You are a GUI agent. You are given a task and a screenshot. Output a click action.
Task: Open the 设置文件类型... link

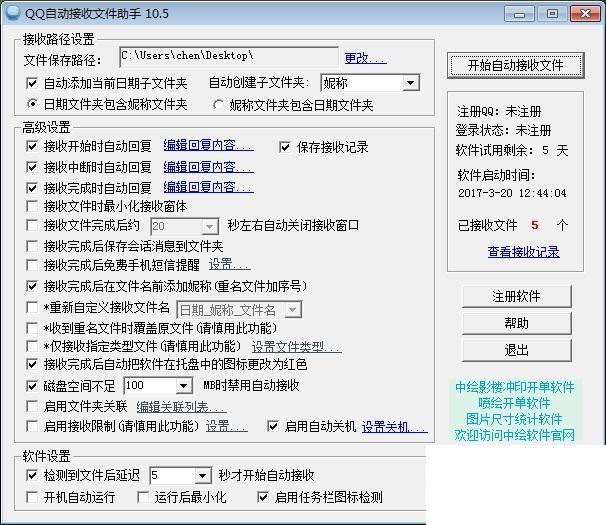296,347
